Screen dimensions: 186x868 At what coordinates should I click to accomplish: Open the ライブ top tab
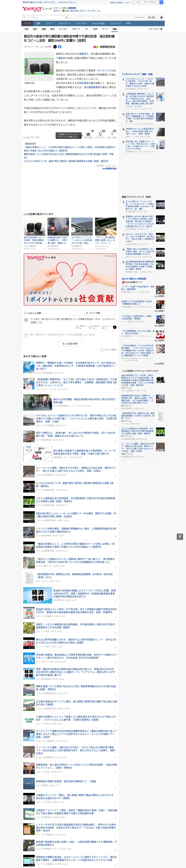49,23
